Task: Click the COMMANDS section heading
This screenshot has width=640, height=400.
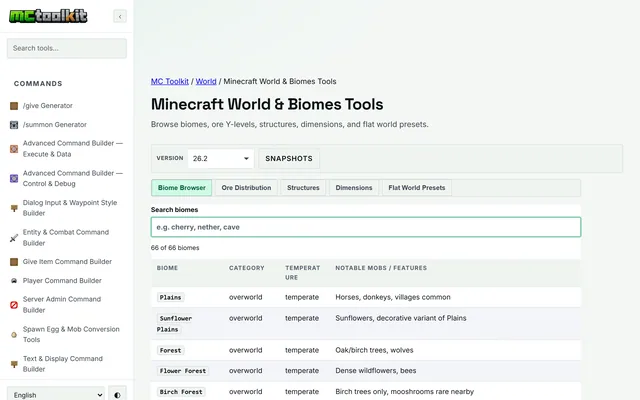Action: [38, 84]
